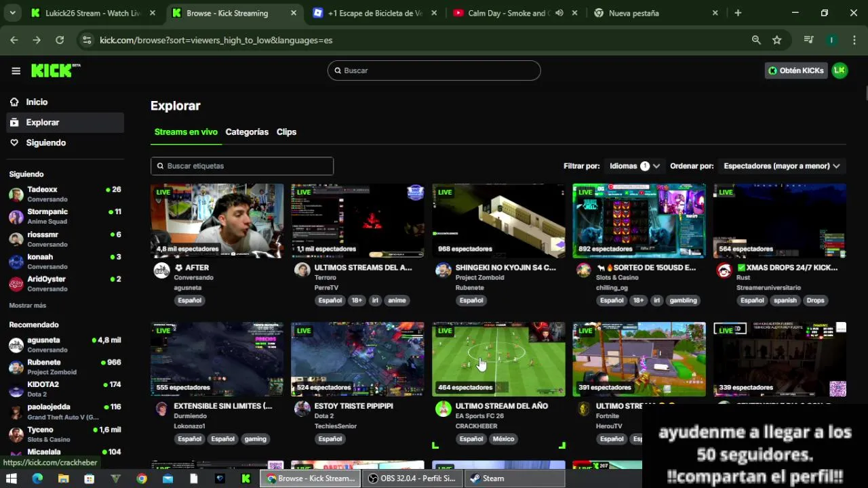Reload the page
This screenshot has width=868, height=488.
60,40
